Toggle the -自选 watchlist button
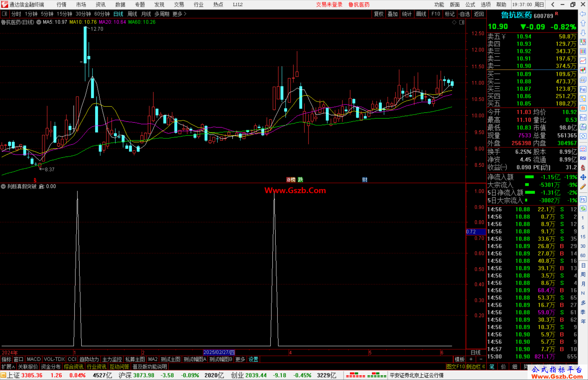The image size is (588, 380). click(464, 14)
